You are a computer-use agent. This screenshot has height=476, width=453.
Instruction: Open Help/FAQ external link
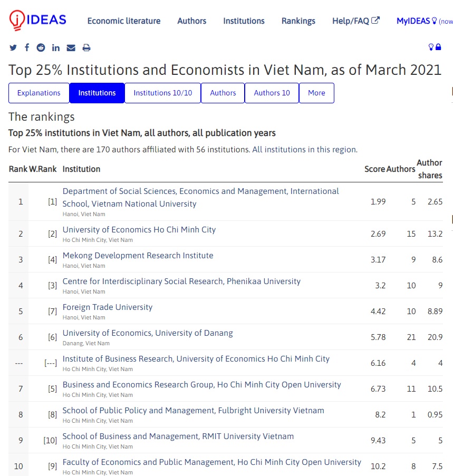[356, 21]
